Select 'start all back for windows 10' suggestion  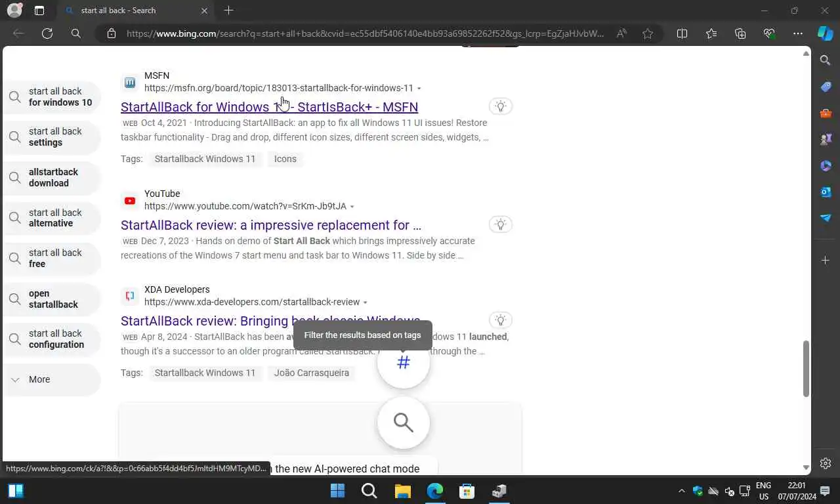(x=52, y=97)
